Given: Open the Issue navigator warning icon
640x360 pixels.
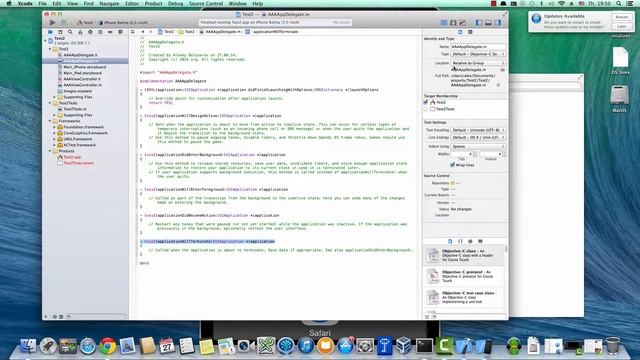Looking at the screenshot, I should click(x=80, y=32).
